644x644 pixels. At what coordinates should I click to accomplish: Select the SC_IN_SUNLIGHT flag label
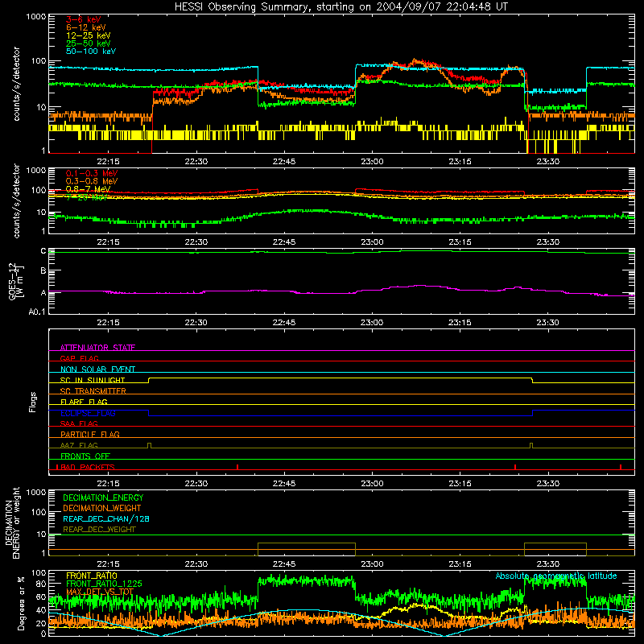pyautogui.click(x=93, y=380)
